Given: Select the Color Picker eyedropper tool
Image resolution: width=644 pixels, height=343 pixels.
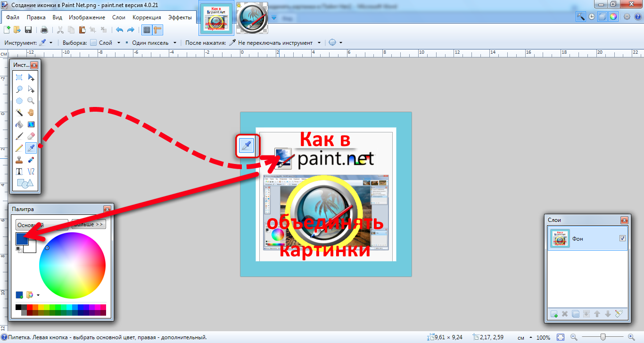Looking at the screenshot, I should tap(31, 148).
